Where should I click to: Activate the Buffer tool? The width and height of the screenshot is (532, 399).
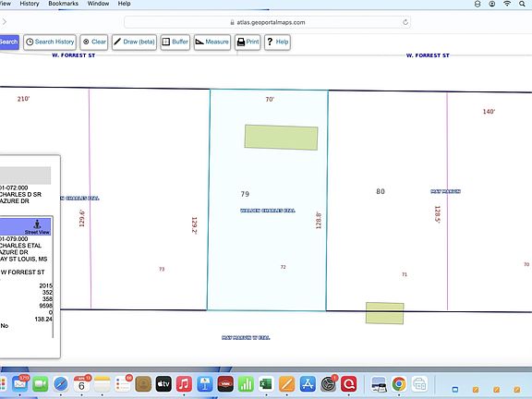pos(175,42)
